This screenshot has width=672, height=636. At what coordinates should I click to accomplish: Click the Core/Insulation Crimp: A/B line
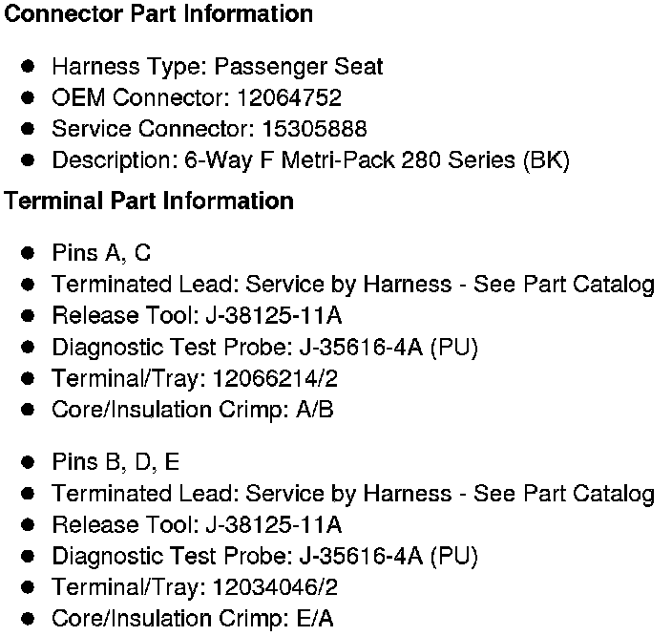(x=193, y=410)
